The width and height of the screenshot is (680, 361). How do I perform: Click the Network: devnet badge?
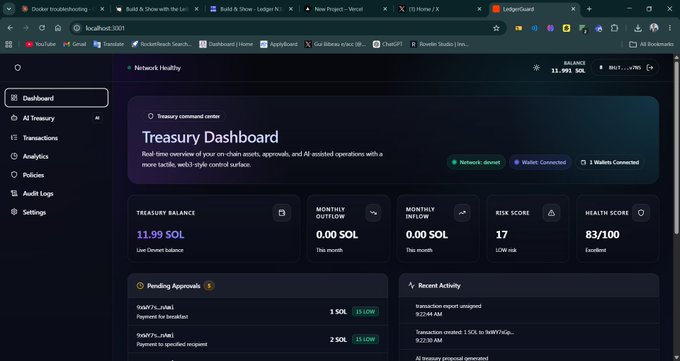point(476,162)
